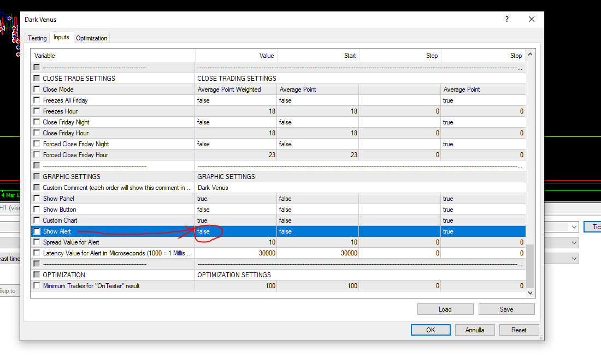This screenshot has height=364, width=601.
Task: Close the Dark Venus dialog
Action: pyautogui.click(x=531, y=19)
